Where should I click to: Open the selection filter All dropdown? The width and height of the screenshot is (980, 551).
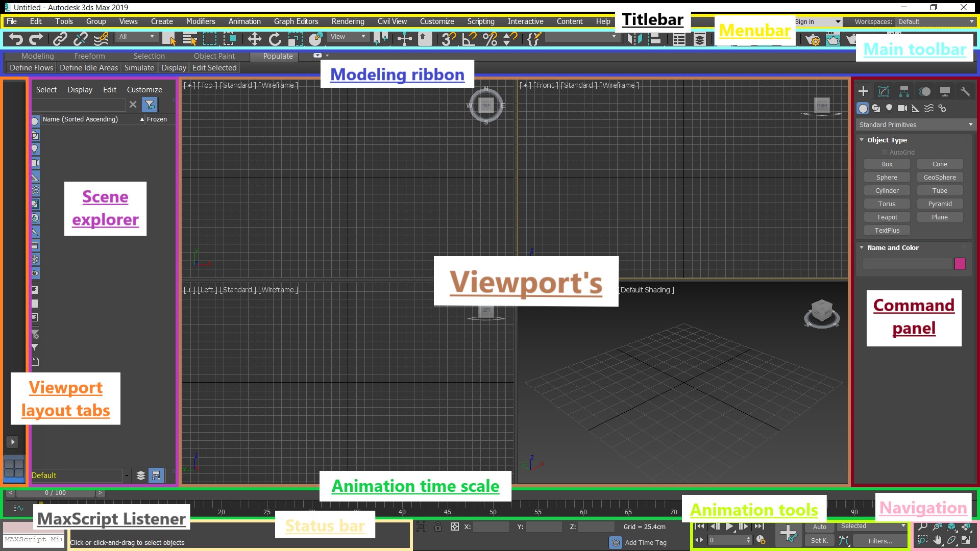[x=136, y=37]
